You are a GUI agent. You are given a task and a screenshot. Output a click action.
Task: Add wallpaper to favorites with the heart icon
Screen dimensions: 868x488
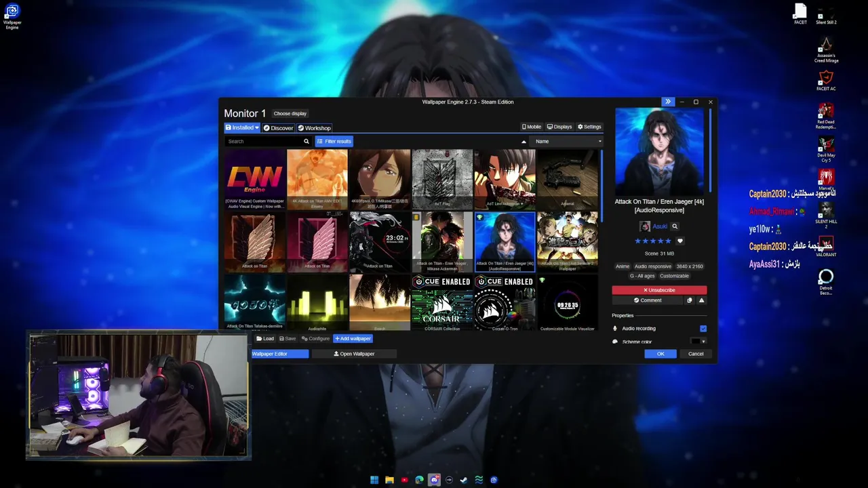click(680, 241)
